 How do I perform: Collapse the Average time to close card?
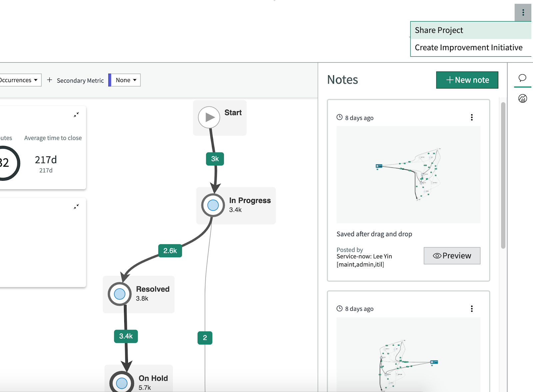point(76,114)
